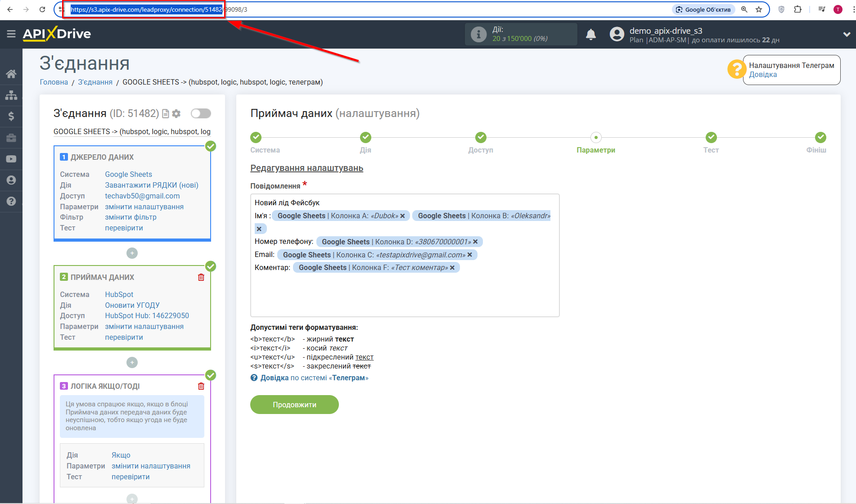856x504 pixels.
Task: Go to the Дія step
Action: tap(365, 137)
